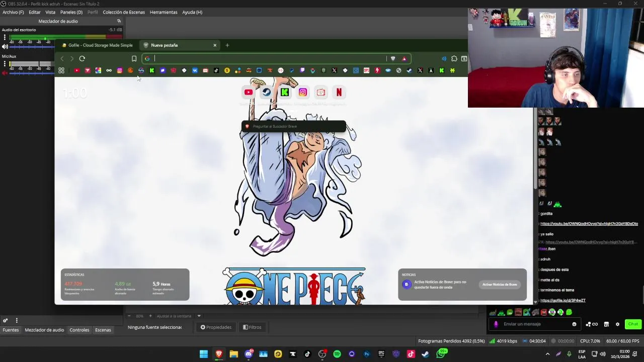Zoom in preview with plus button
Viewport: 644px width, 362px height.
point(150,316)
